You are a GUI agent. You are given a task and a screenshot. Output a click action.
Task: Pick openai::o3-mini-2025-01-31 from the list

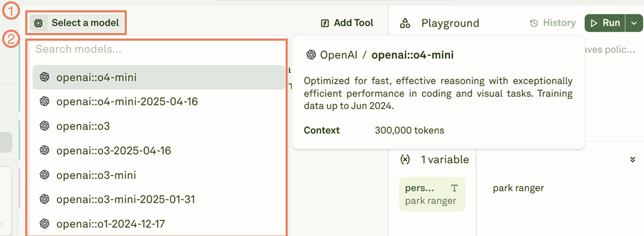click(158, 199)
